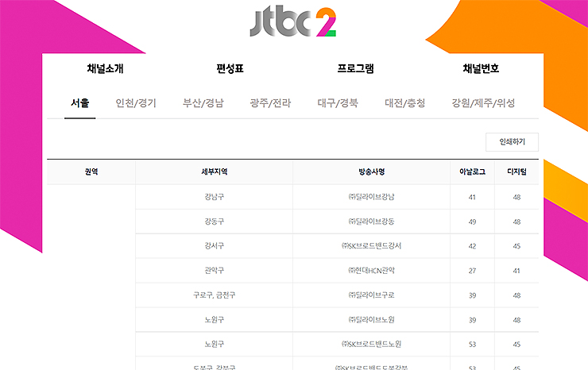
Task: Click broadcaster name ㈜SK브로드밴드노원
Action: [371, 344]
